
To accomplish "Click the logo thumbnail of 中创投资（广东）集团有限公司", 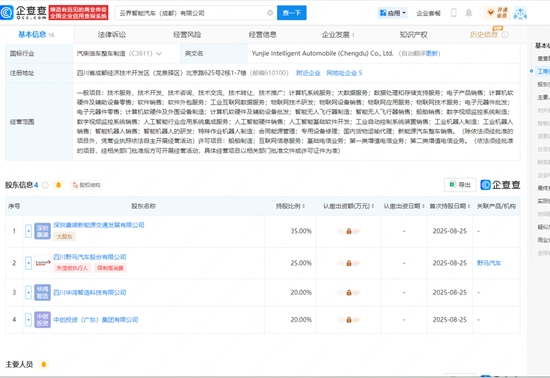I will pyautogui.click(x=42, y=320).
